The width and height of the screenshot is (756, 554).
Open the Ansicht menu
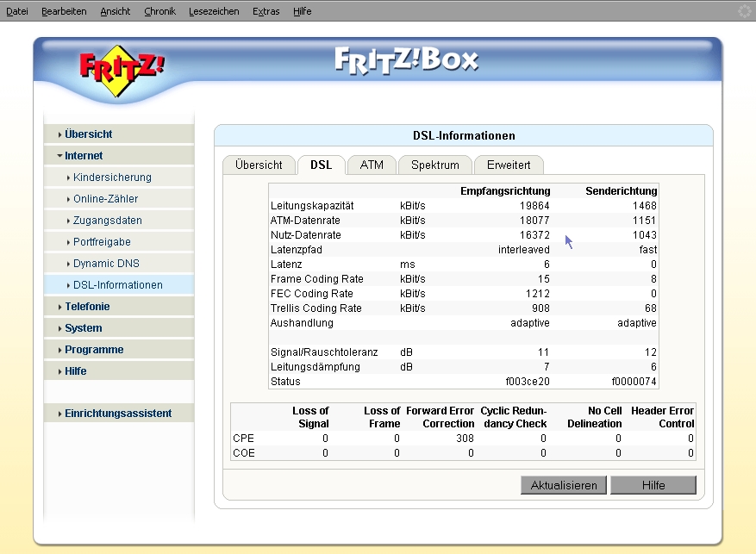coord(116,11)
